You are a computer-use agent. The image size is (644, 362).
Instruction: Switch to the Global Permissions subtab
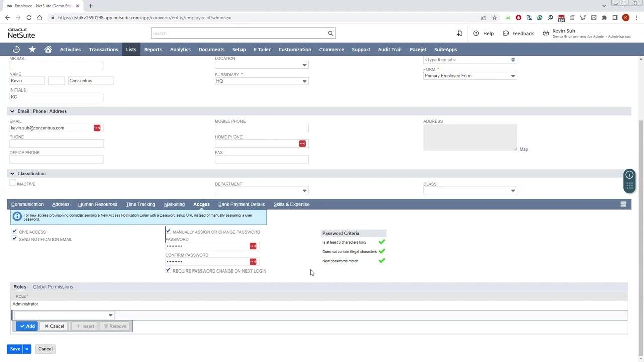pos(53,287)
